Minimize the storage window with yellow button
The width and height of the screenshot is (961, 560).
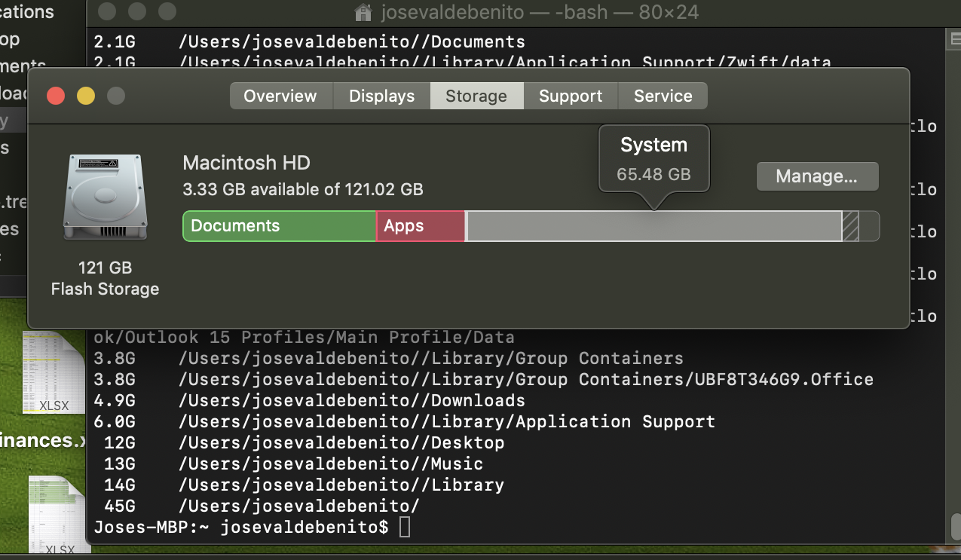coord(86,96)
